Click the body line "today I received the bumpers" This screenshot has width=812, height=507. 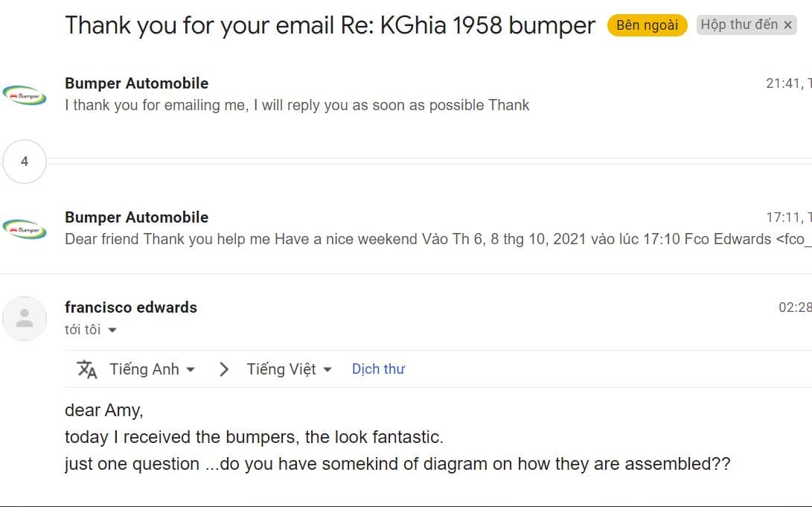[254, 437]
